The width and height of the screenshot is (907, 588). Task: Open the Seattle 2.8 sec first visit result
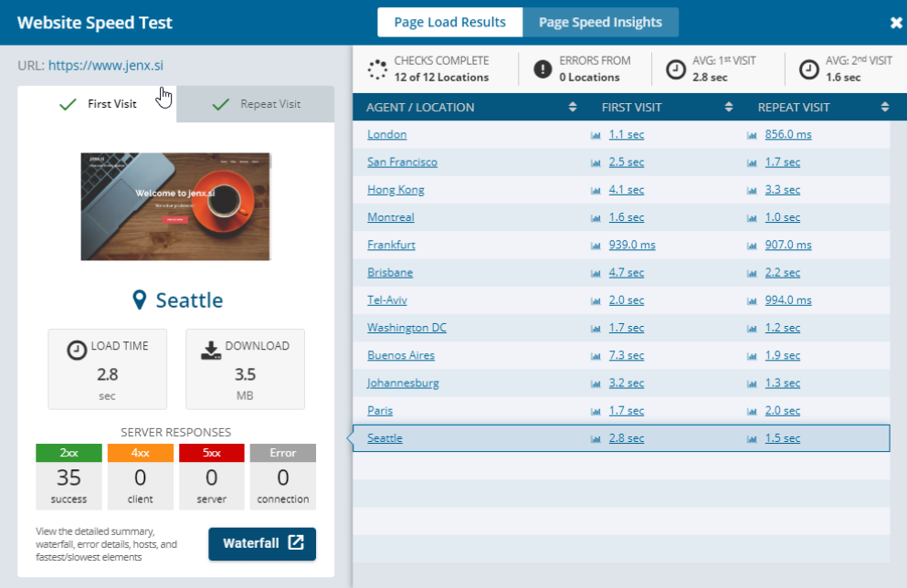coord(627,438)
